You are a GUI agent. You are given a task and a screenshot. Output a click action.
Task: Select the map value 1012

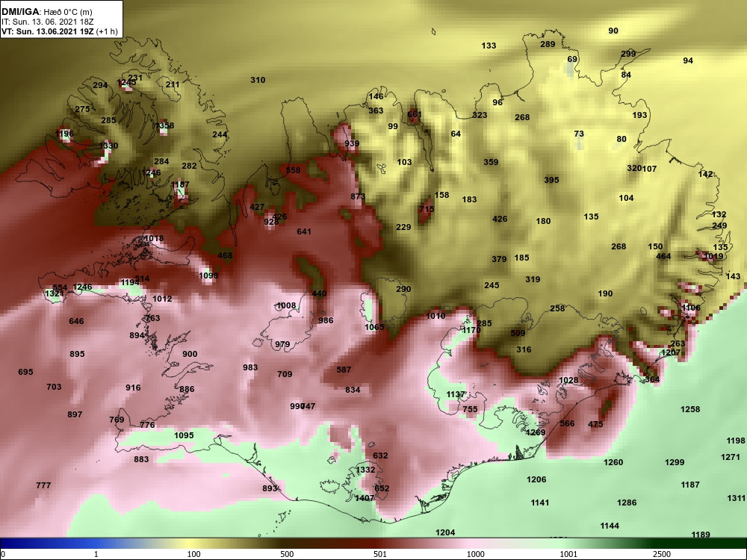click(x=162, y=299)
